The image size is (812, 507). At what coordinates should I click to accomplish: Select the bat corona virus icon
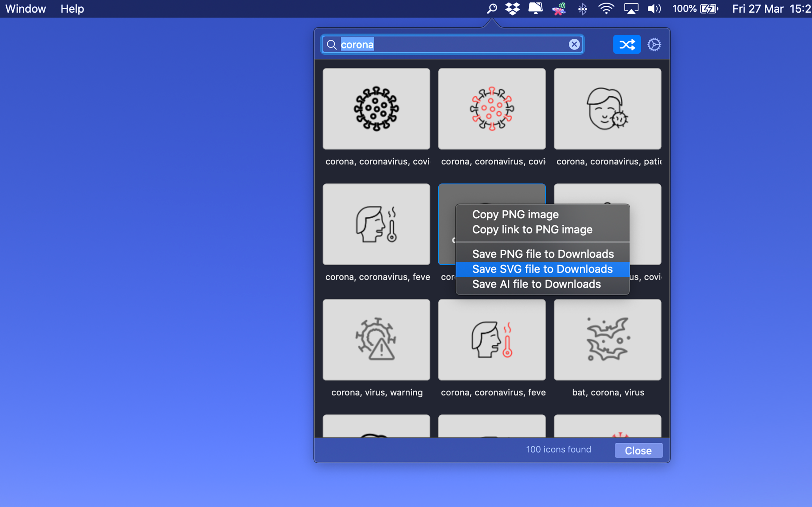point(607,339)
